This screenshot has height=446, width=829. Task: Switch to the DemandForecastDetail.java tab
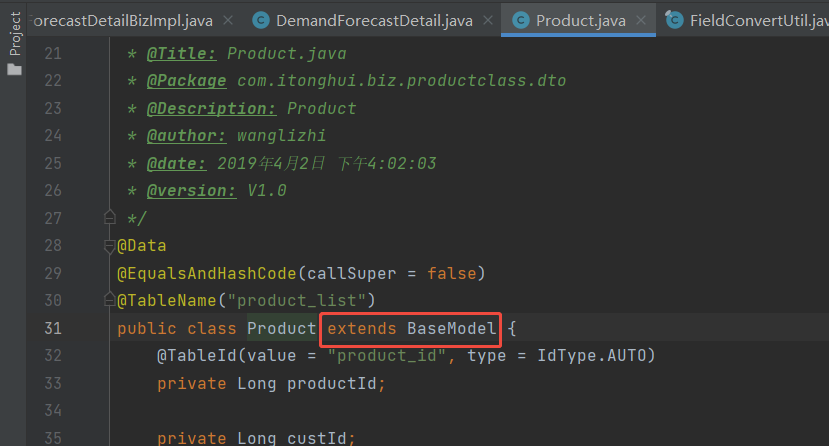pyautogui.click(x=374, y=21)
